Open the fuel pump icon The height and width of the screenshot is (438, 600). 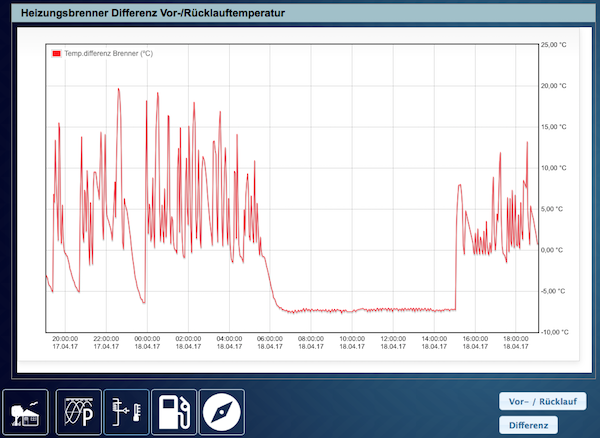coord(174,412)
